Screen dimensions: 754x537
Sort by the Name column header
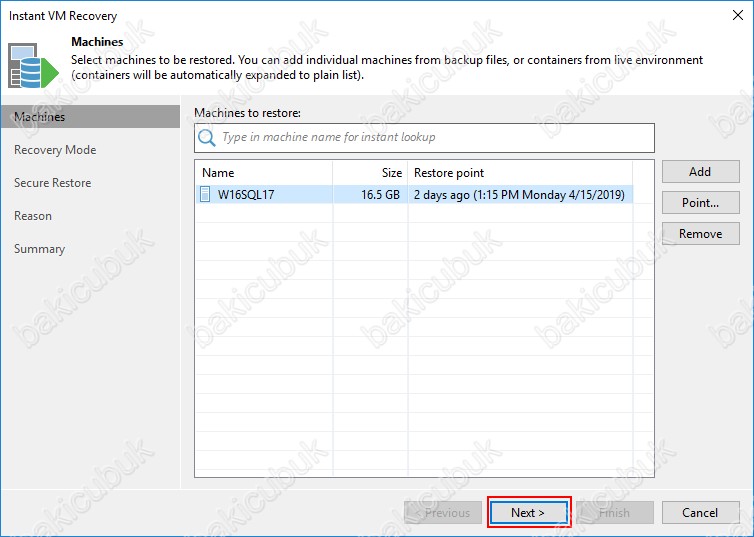(264, 173)
